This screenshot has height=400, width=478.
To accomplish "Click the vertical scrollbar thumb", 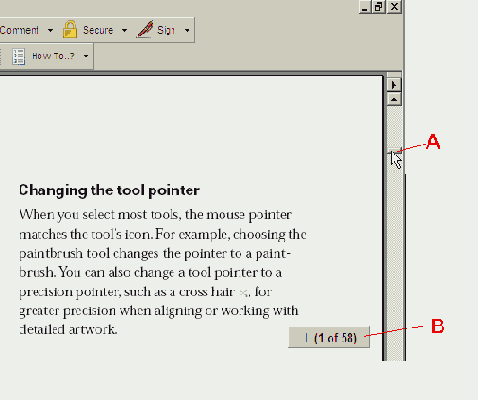I will coord(394,151).
